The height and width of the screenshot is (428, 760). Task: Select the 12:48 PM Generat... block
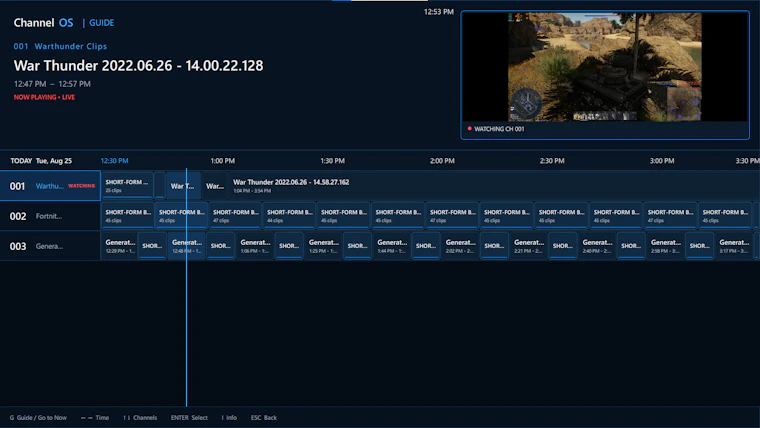[x=187, y=246]
